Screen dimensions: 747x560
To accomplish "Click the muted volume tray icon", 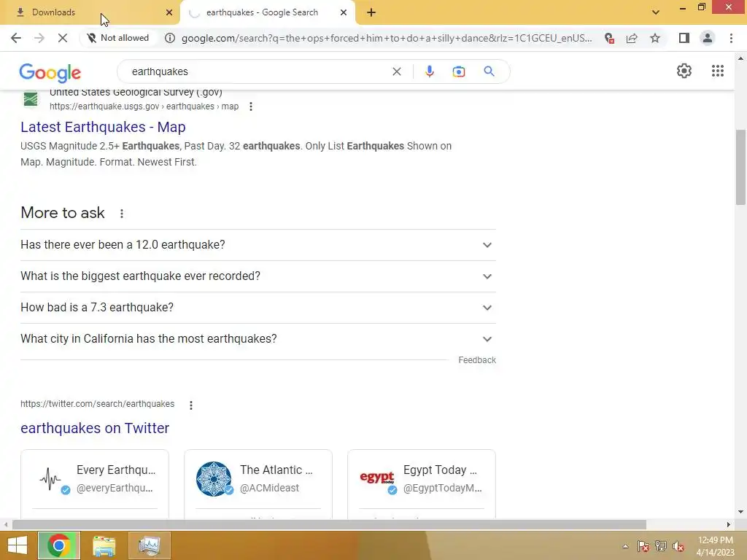I will click(678, 546).
